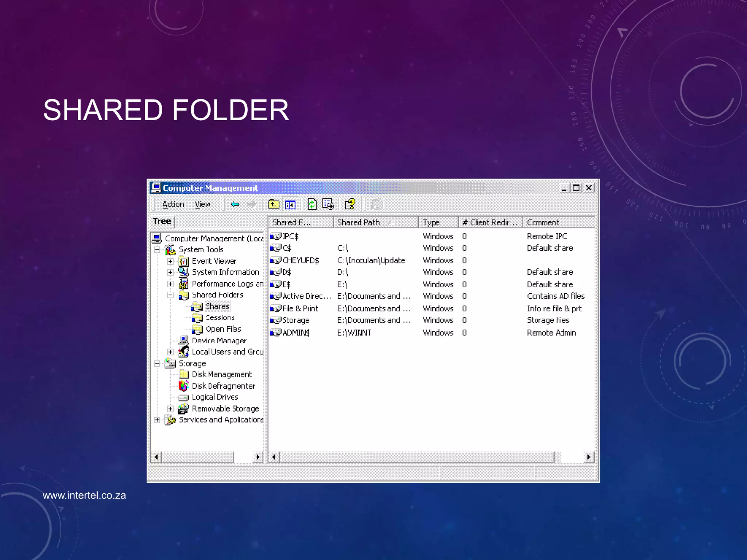Click the File & Print share icon
The height and width of the screenshot is (560, 747).
tap(276, 308)
